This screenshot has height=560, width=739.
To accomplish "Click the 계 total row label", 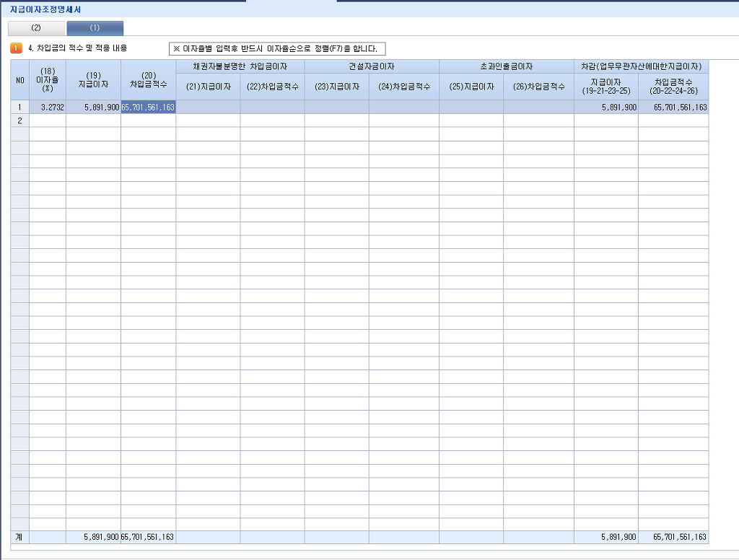I will click(19, 537).
